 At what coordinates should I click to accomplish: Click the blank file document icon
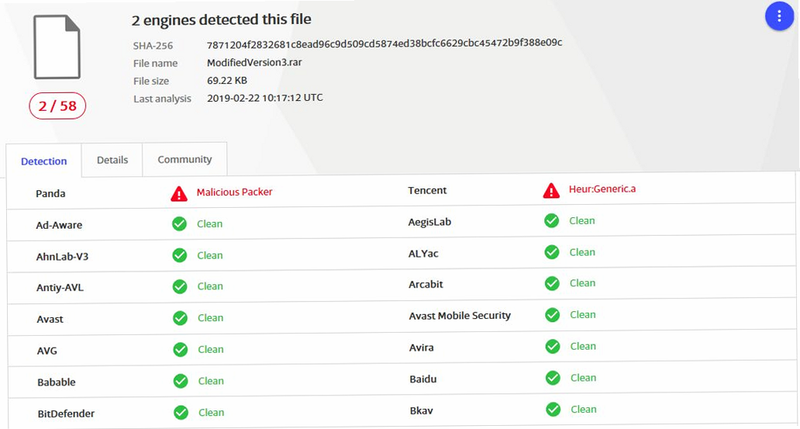(57, 47)
